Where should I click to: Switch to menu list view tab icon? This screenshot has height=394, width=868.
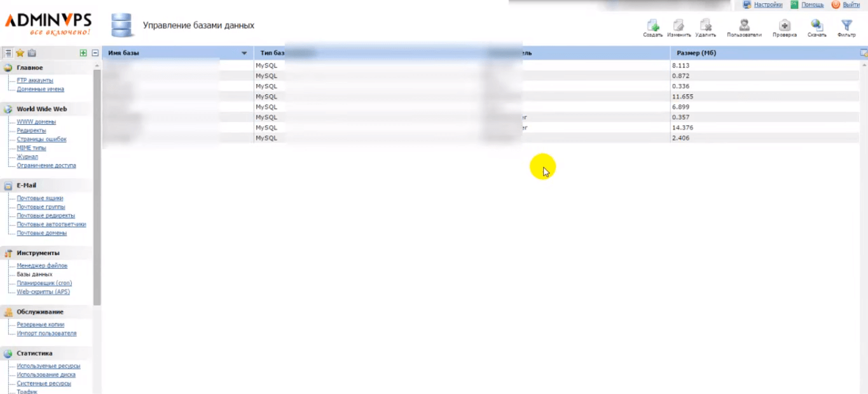[x=8, y=53]
